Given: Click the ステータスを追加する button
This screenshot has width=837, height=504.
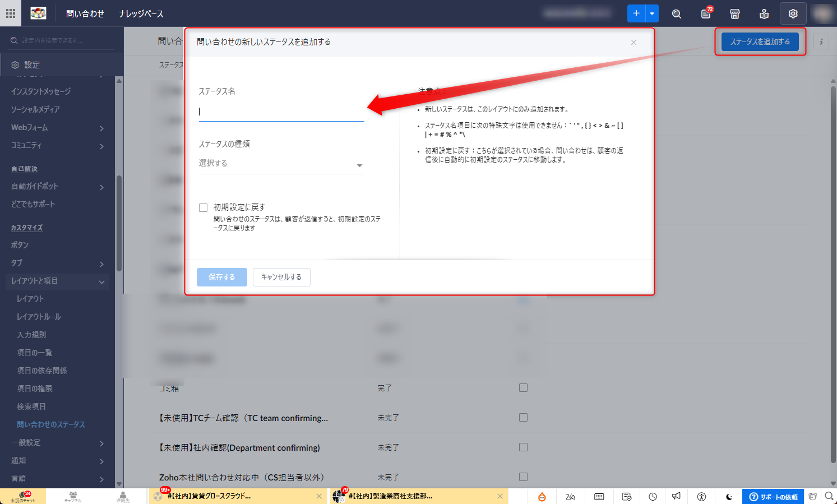Looking at the screenshot, I should (x=760, y=41).
